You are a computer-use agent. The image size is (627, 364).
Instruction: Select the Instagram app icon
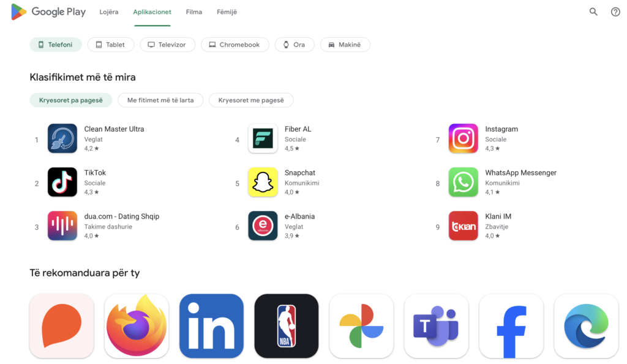coord(463,139)
